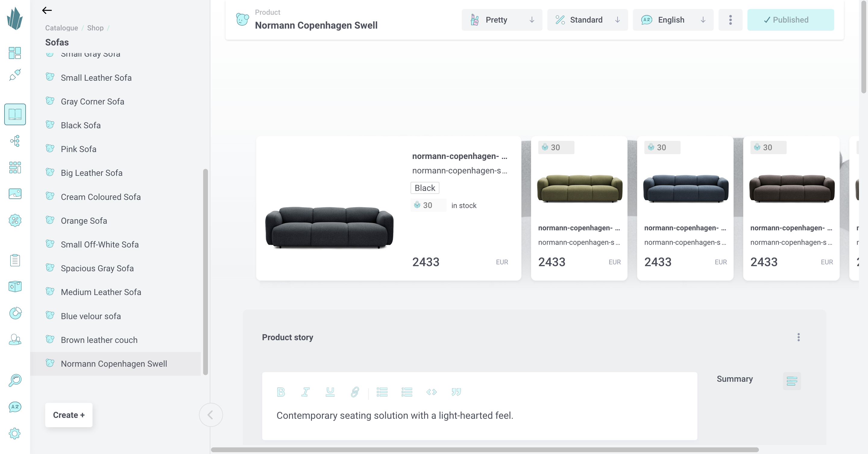Open the percent badge icon in sidebar
The height and width of the screenshot is (454, 868).
point(15,220)
